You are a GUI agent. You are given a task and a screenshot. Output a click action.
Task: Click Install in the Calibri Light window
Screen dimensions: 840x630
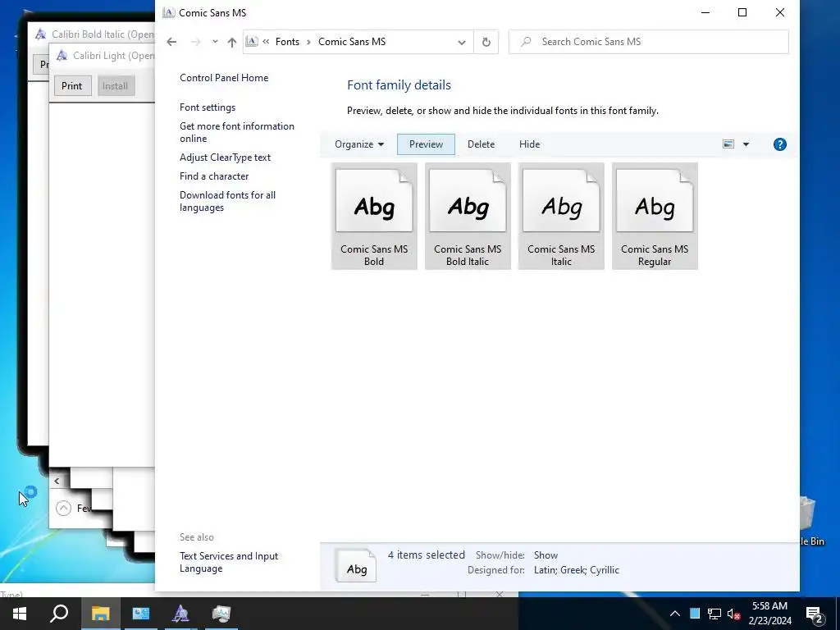(115, 85)
